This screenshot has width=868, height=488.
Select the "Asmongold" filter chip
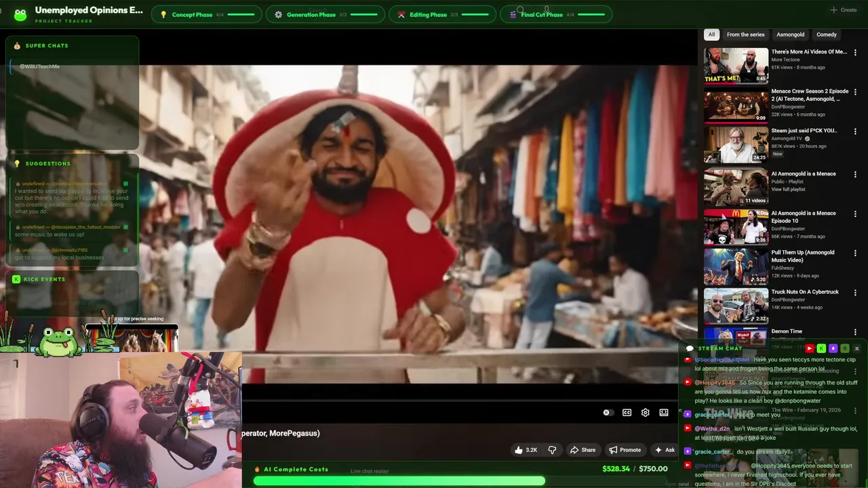[x=790, y=35]
